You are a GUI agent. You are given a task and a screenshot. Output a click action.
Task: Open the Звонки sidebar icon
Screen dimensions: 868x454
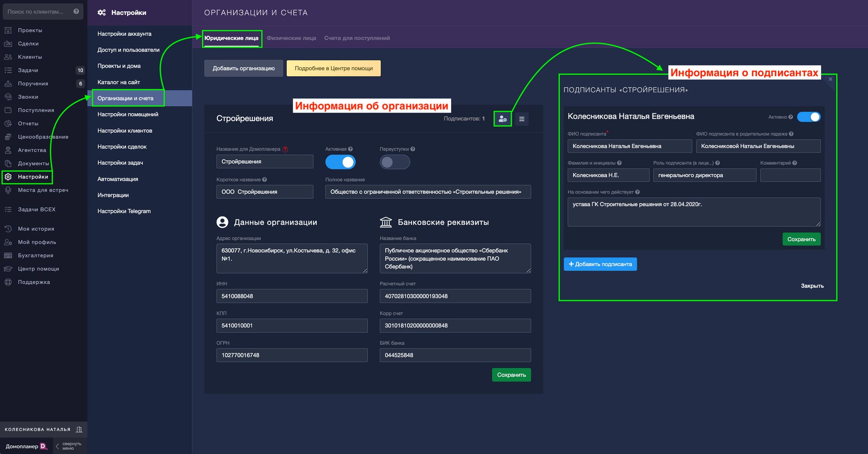[x=8, y=97]
